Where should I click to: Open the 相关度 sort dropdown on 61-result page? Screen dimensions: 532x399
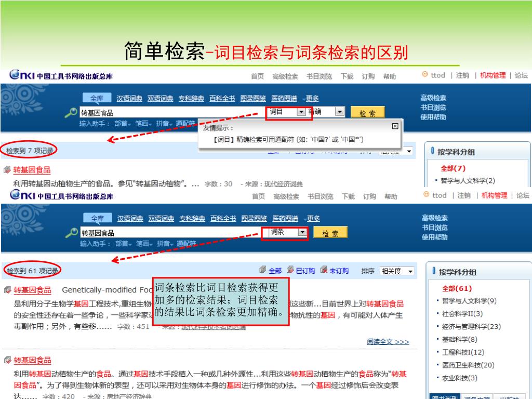[x=410, y=271]
